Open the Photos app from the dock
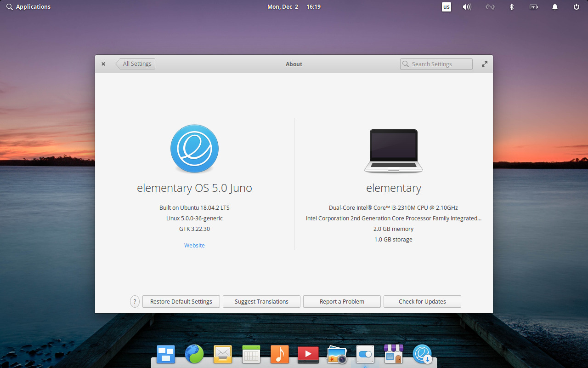This screenshot has height=368, width=588. 336,354
